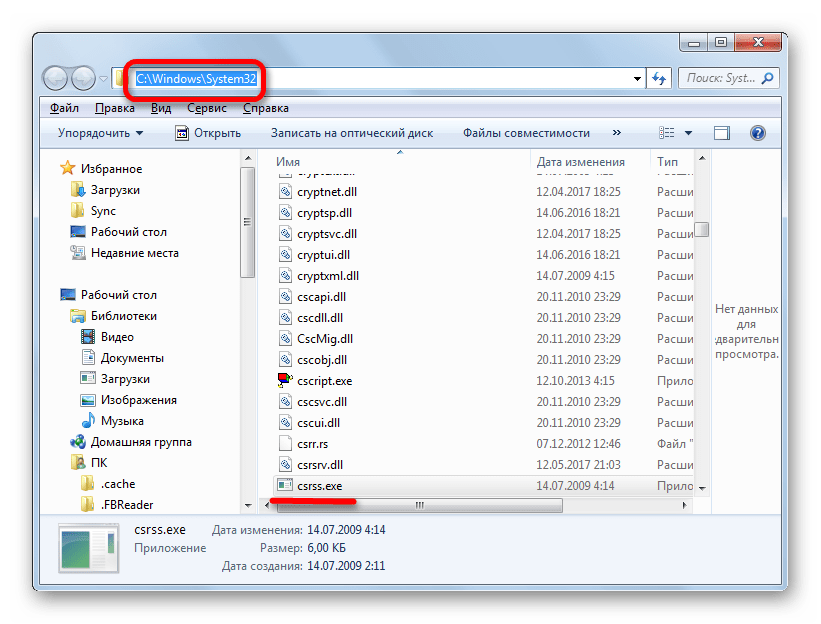Screen dimensions: 821x624
Task: Select ПК in the navigation tree
Action: click(x=98, y=463)
